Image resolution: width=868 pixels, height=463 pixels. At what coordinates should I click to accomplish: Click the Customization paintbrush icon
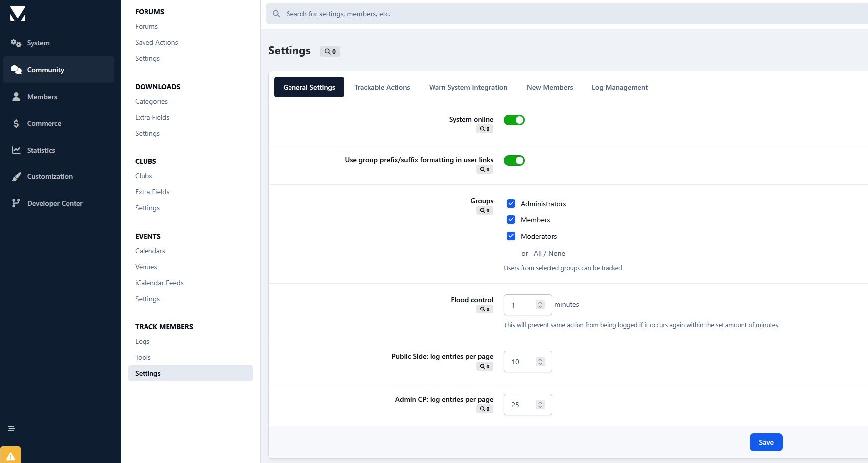coord(16,176)
